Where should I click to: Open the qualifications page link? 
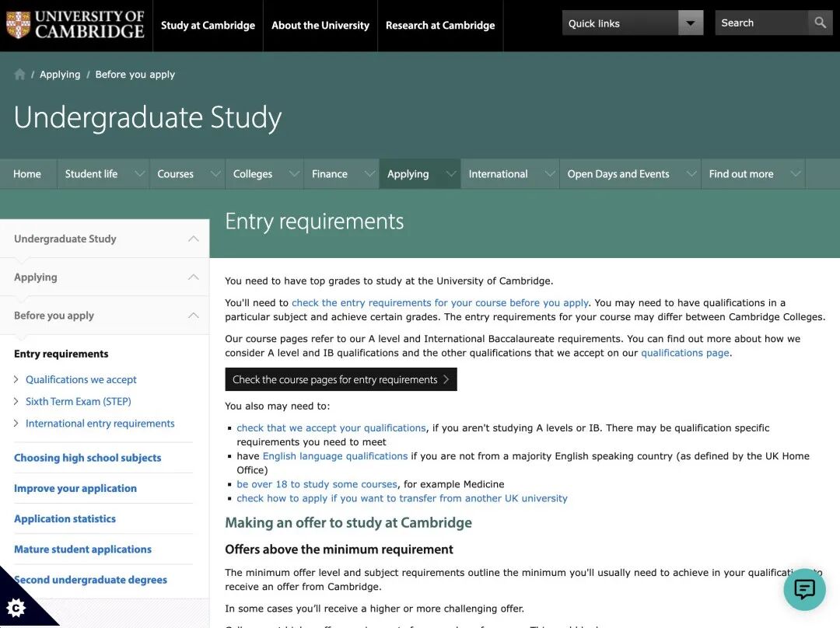coord(685,353)
